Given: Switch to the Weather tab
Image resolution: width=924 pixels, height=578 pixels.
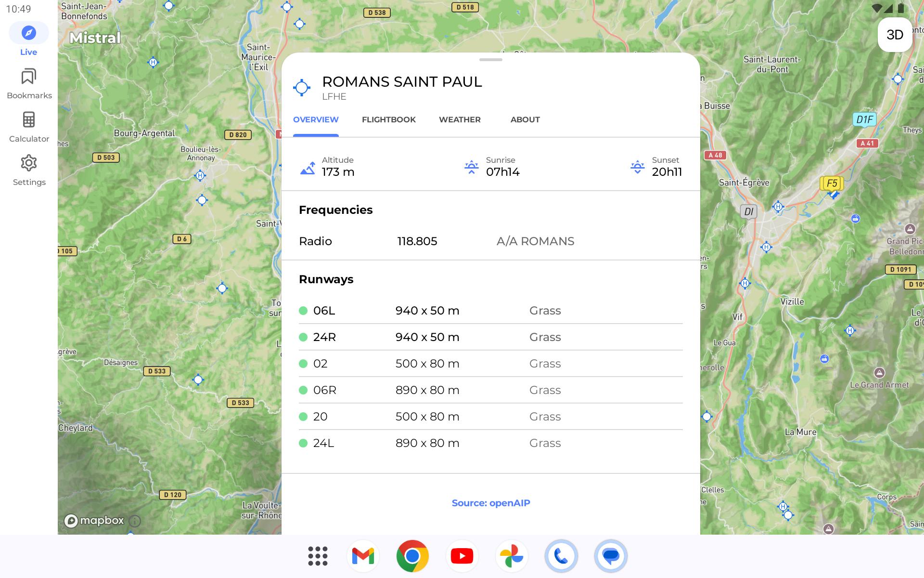Looking at the screenshot, I should pyautogui.click(x=460, y=119).
